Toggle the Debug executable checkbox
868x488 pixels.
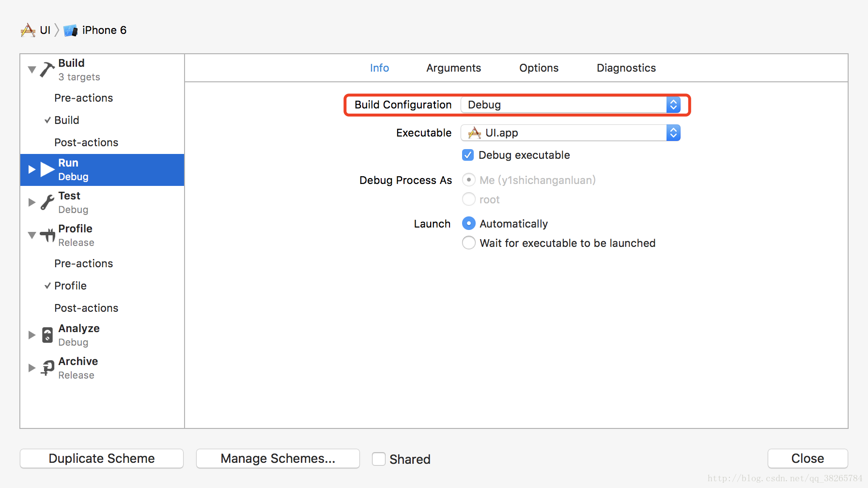[x=468, y=155]
